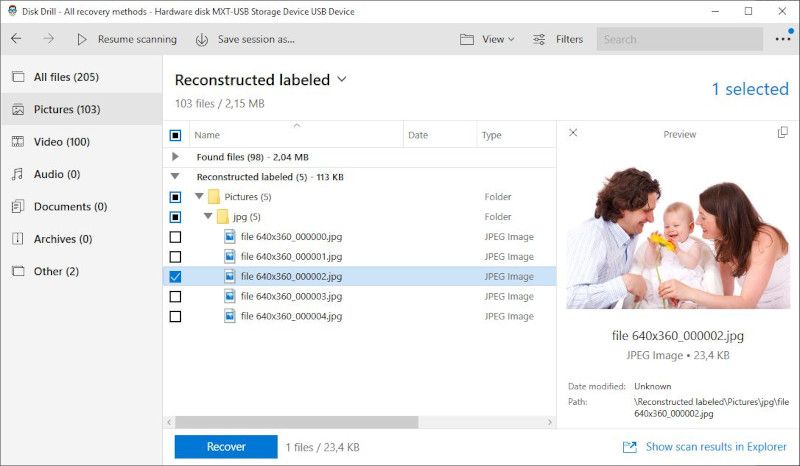This screenshot has height=466, width=800.
Task: Open the three-dots more options menu
Action: click(x=782, y=39)
